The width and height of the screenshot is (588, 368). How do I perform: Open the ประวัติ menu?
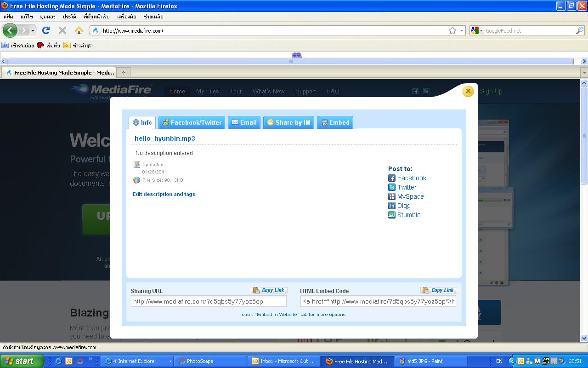(x=69, y=17)
